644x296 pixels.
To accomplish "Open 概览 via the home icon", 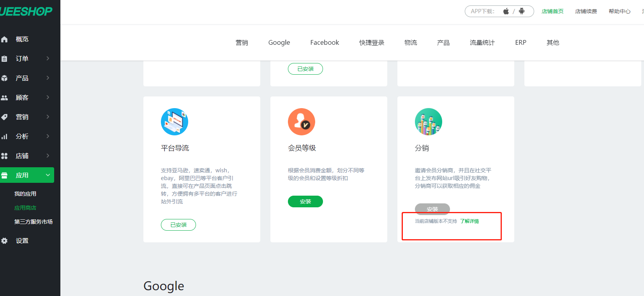I will click(x=5, y=39).
